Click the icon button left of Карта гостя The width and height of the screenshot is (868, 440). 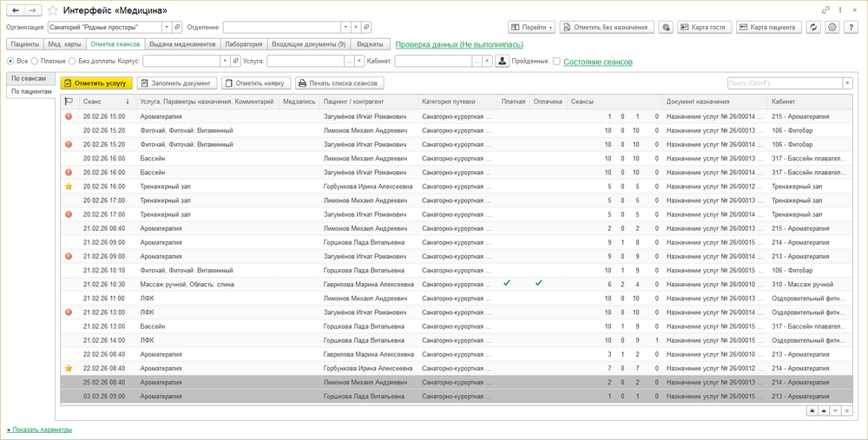[x=665, y=27]
